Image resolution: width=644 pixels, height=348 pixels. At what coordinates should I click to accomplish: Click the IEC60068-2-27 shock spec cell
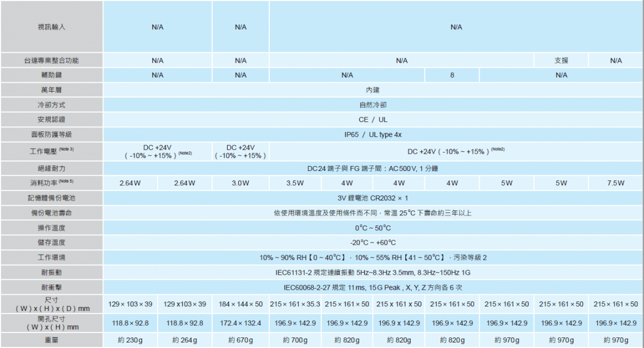373,288
